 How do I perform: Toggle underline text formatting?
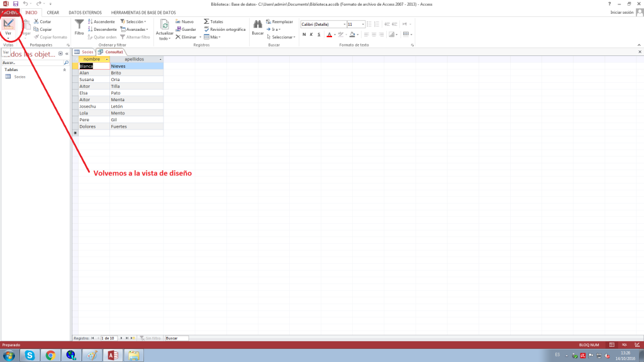pos(318,35)
